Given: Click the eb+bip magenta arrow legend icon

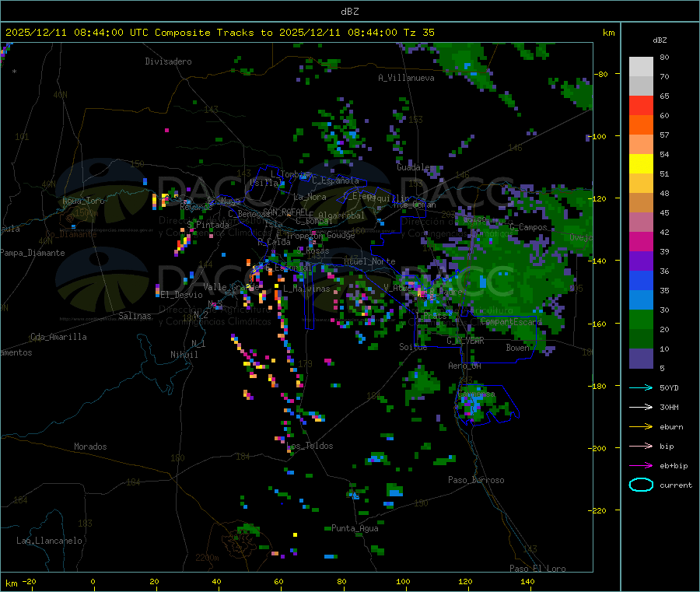Looking at the screenshot, I should click(641, 466).
